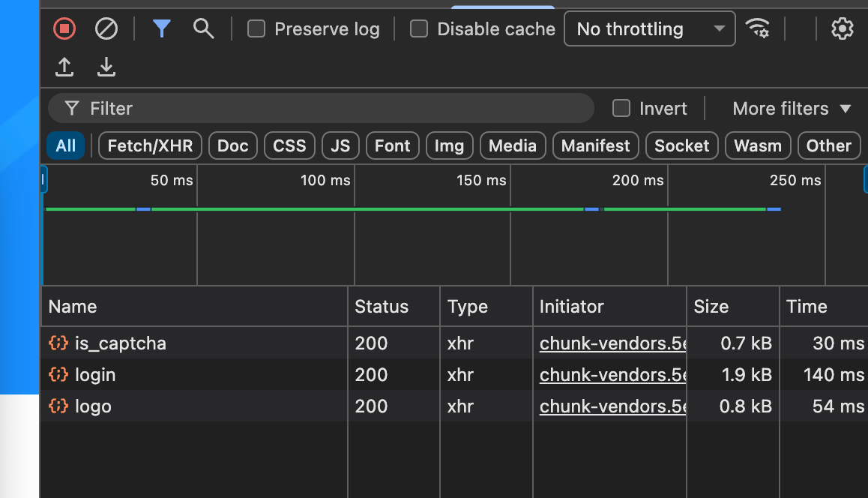Tick the Disable cache checkbox
This screenshot has height=498, width=868.
tap(419, 29)
